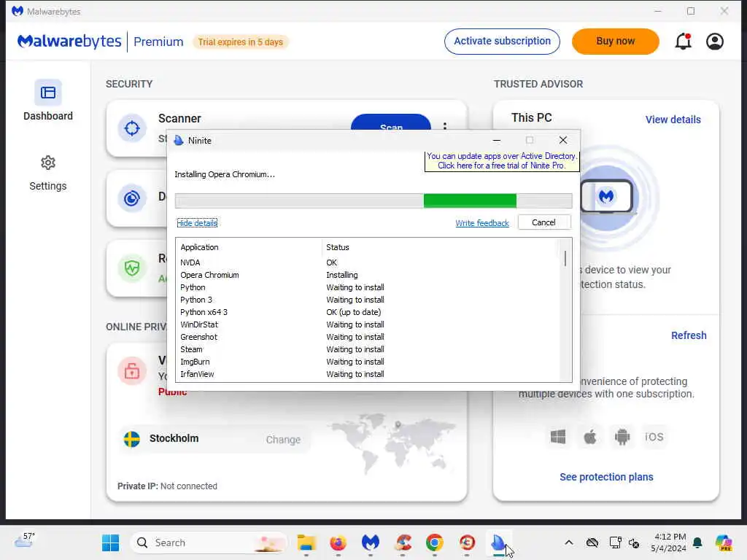This screenshot has height=560, width=747.
Task: Show hidden system tray icons
Action: click(569, 542)
